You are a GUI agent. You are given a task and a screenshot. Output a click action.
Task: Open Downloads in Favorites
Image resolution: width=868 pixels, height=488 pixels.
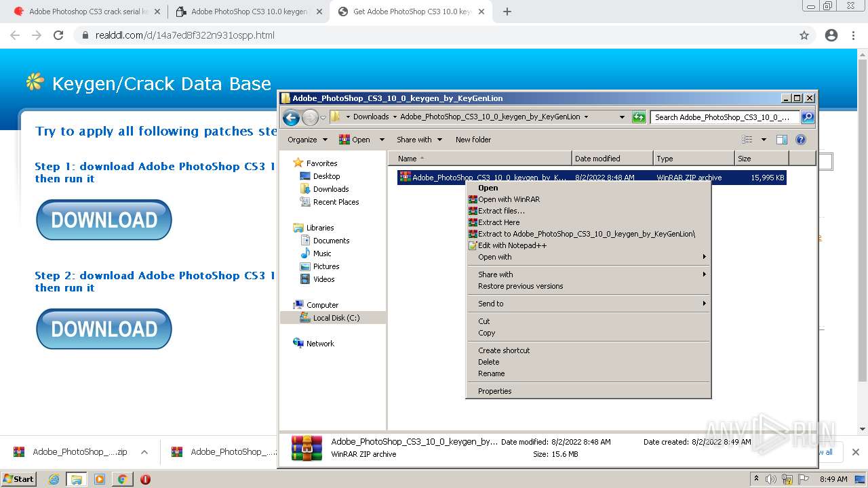pos(331,189)
